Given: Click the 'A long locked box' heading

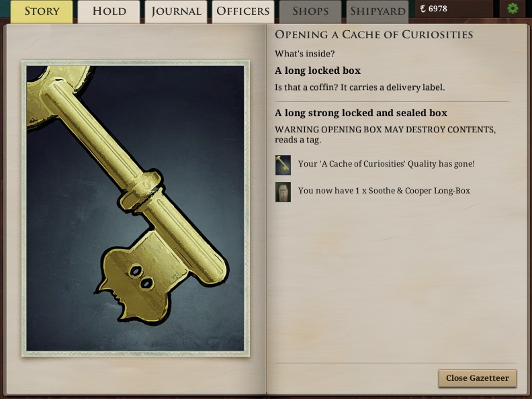Looking at the screenshot, I should tap(318, 71).
